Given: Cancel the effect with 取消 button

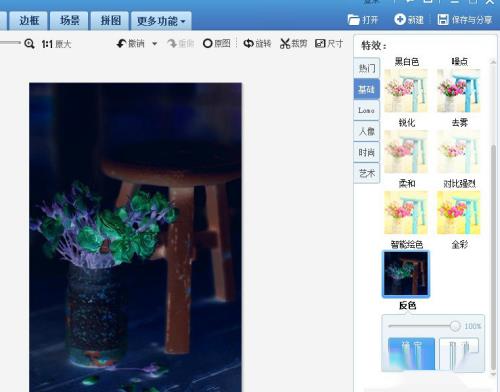Looking at the screenshot, I should point(459,353).
